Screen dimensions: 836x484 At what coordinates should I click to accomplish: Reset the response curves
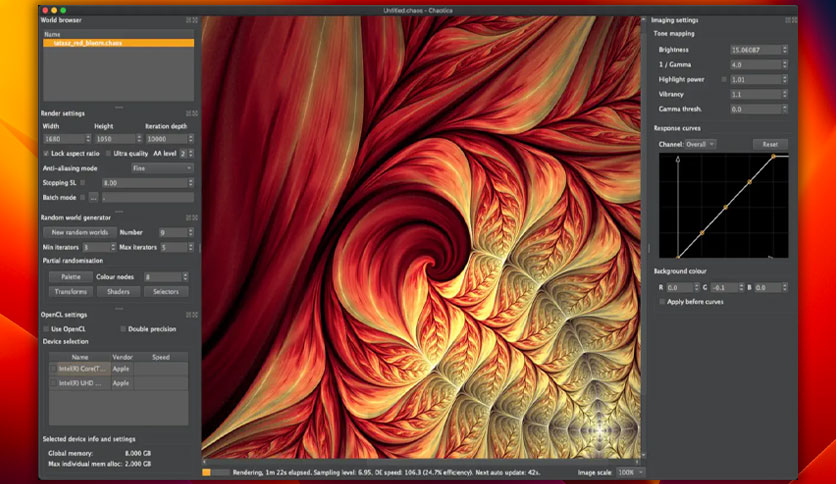(770, 144)
